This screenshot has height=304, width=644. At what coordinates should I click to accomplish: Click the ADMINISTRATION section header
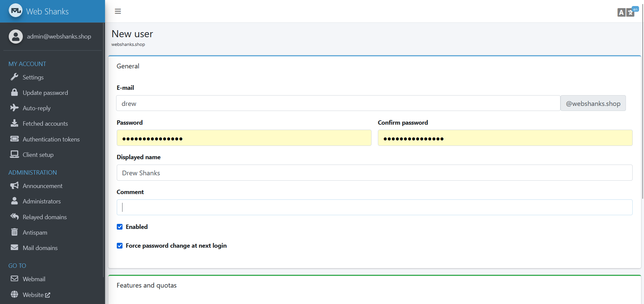[33, 173]
